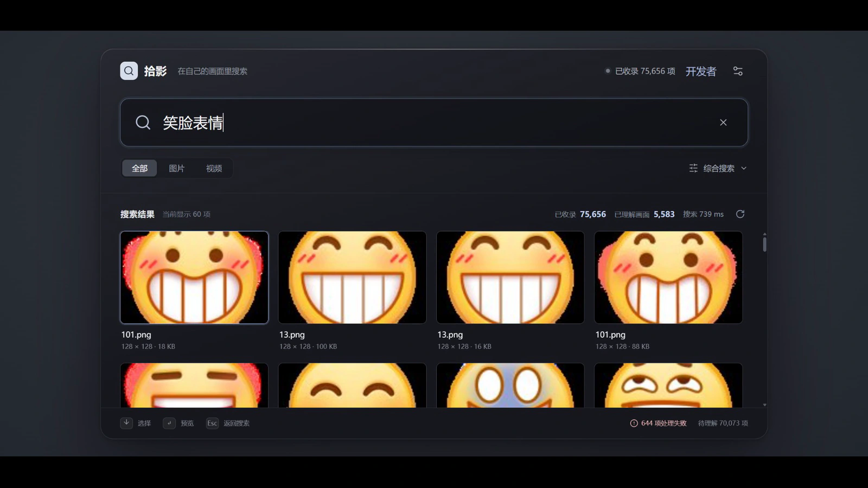Clear the search query with the X
This screenshot has height=488, width=868.
pyautogui.click(x=723, y=123)
